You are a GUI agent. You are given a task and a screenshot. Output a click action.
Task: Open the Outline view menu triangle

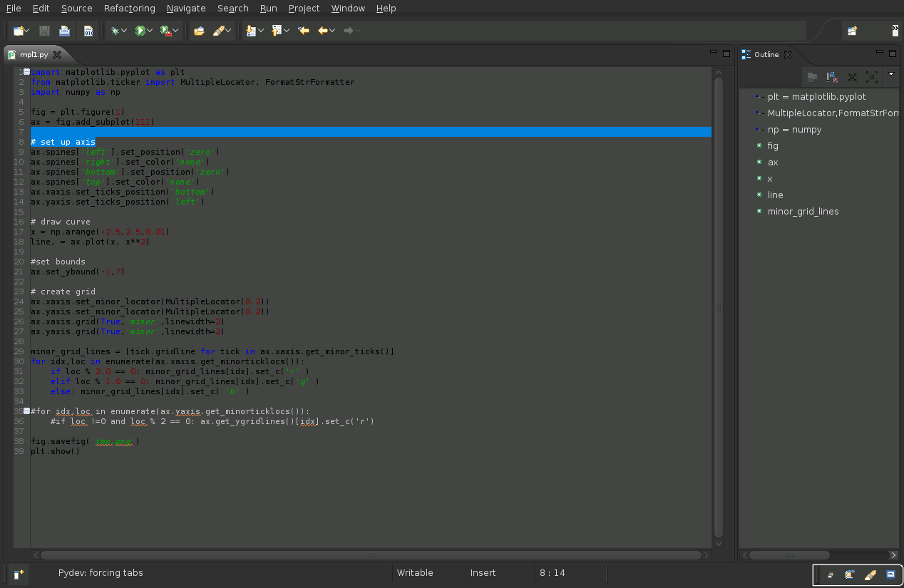pos(890,74)
